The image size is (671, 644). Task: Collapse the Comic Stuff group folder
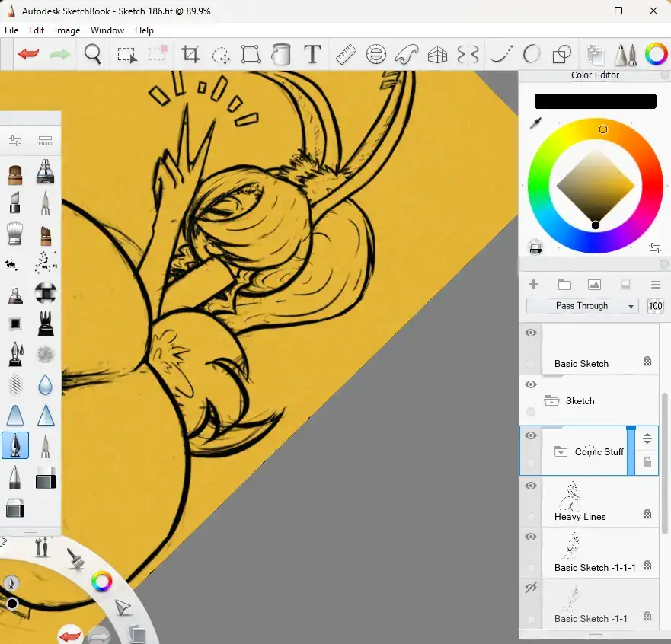click(561, 451)
